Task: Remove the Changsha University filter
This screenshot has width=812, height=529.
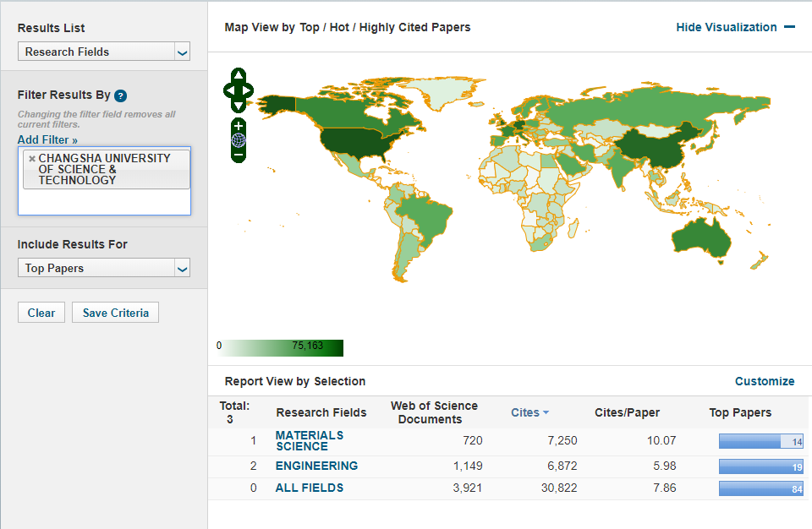Action: (32, 158)
